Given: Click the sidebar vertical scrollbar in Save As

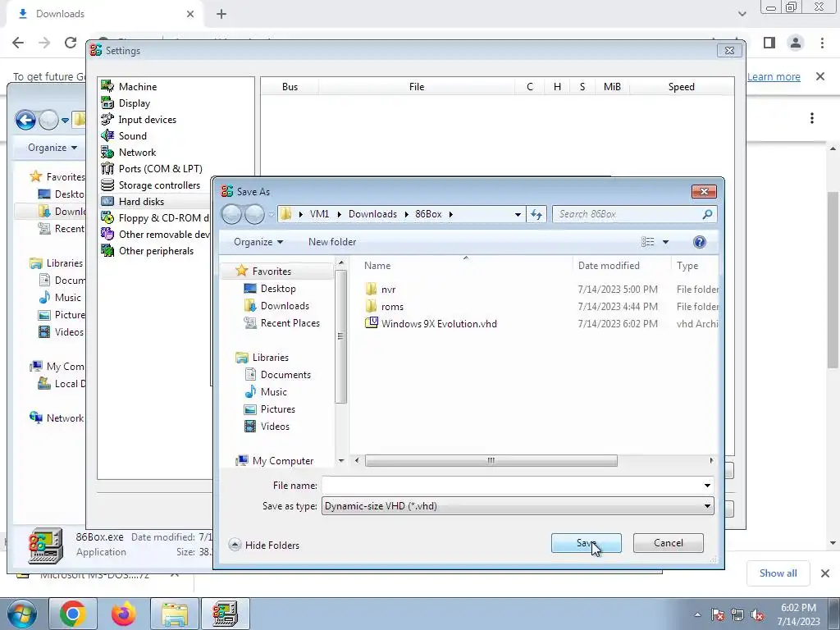Looking at the screenshot, I should tap(340, 336).
